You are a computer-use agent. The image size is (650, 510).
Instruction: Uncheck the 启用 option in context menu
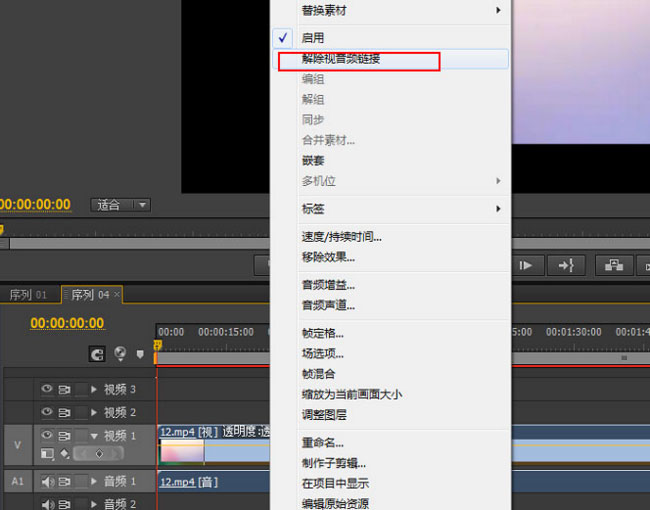tap(312, 37)
